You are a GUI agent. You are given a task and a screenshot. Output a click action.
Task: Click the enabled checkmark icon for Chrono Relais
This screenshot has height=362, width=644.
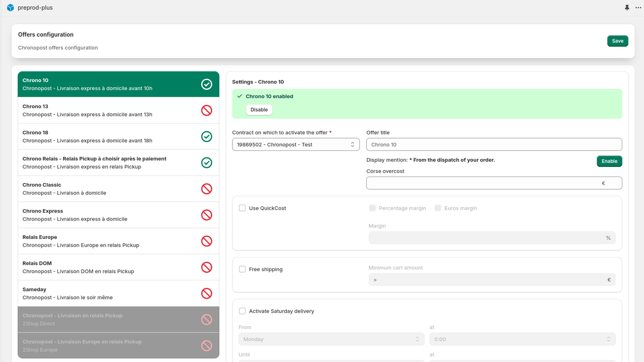(207, 163)
